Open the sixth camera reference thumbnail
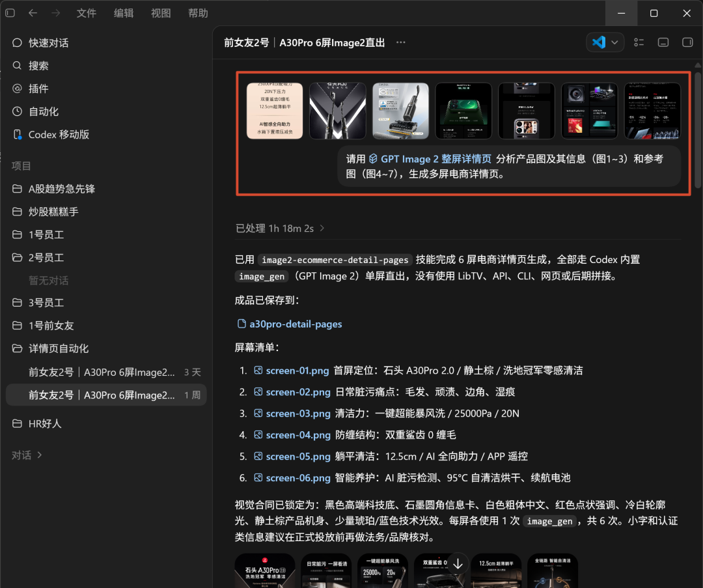 (590, 111)
